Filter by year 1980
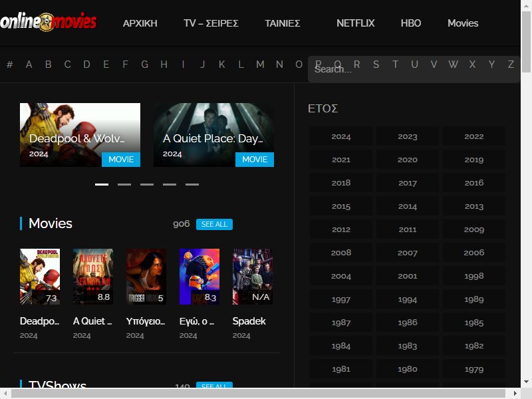This screenshot has height=399, width=532. [408, 369]
